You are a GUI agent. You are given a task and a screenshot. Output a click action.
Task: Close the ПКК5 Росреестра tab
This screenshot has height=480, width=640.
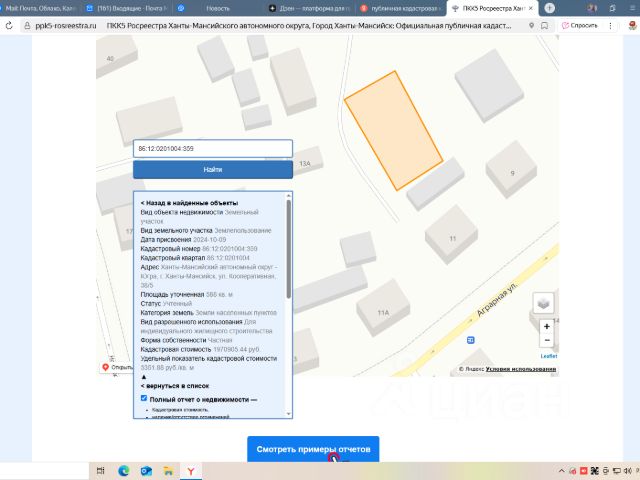click(531, 8)
